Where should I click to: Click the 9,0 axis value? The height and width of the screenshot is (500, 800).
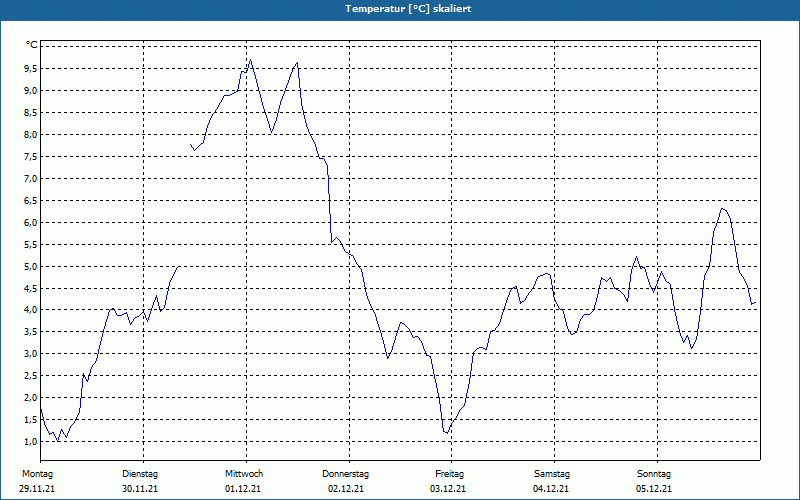click(31, 90)
